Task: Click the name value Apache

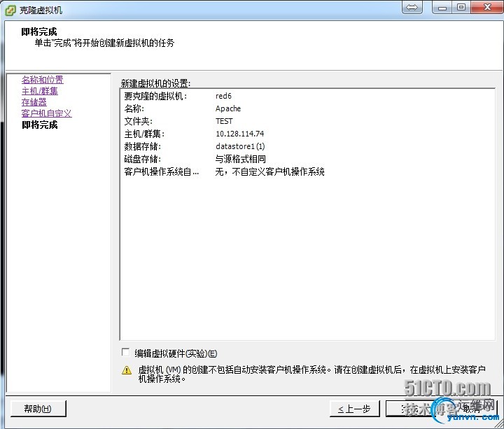Action: coord(228,108)
